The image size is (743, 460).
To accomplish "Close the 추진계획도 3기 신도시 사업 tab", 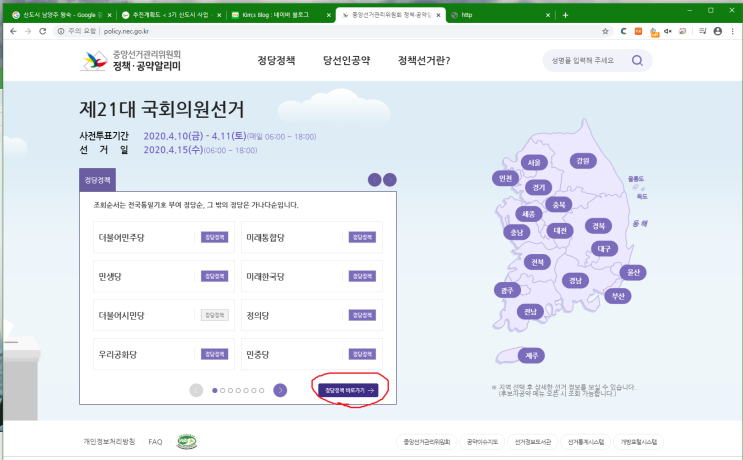I will pos(219,15).
